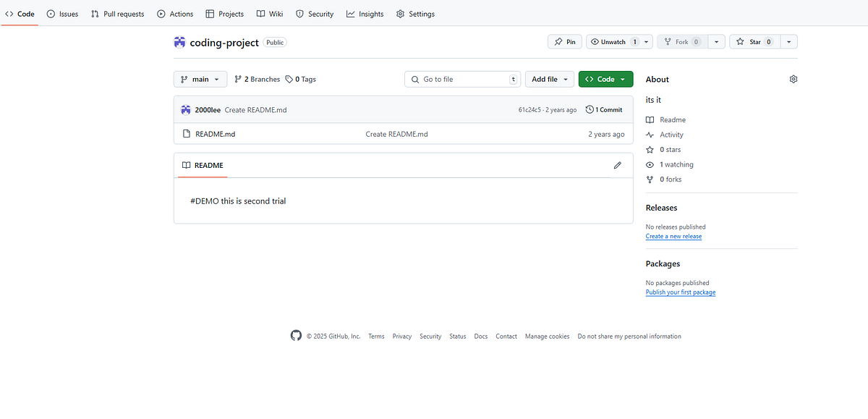Open repository Activity via the pulse icon
868x419 pixels.
tap(650, 135)
